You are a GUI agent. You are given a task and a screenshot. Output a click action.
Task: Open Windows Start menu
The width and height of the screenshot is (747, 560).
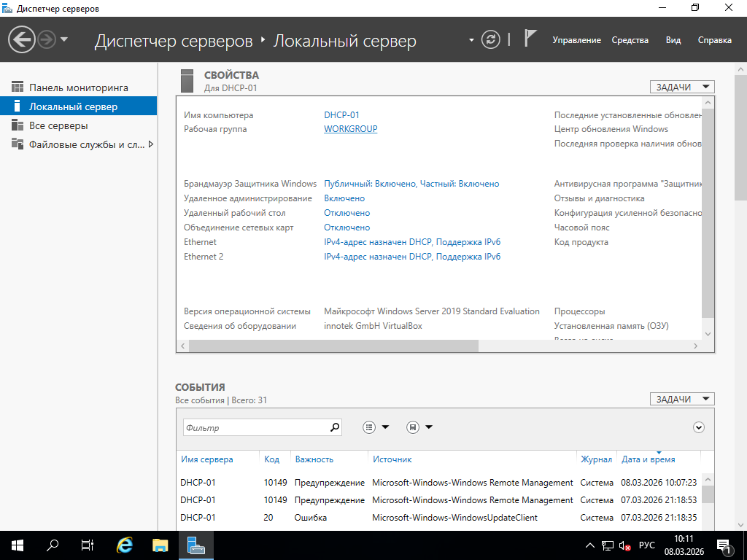[18, 545]
